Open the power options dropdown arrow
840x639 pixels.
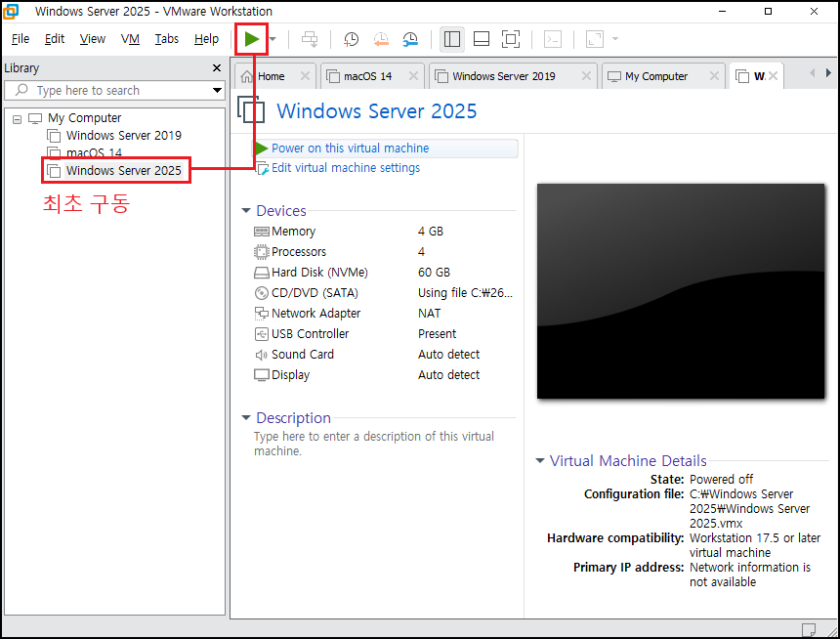(273, 39)
